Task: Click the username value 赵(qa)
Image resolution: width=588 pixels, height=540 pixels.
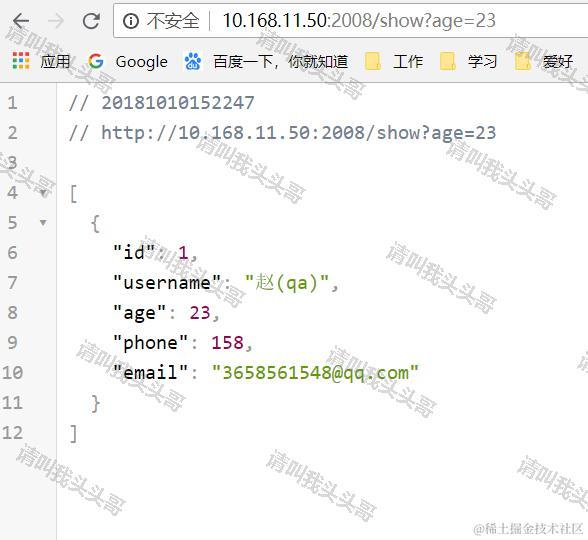Action: click(287, 283)
